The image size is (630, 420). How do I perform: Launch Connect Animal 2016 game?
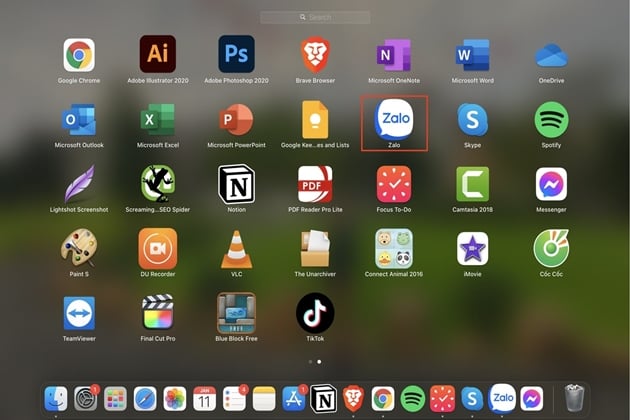click(394, 248)
